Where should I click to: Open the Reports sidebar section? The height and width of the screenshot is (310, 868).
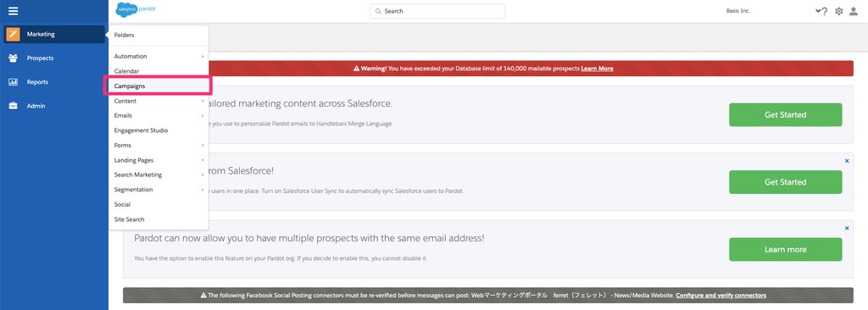(x=53, y=82)
